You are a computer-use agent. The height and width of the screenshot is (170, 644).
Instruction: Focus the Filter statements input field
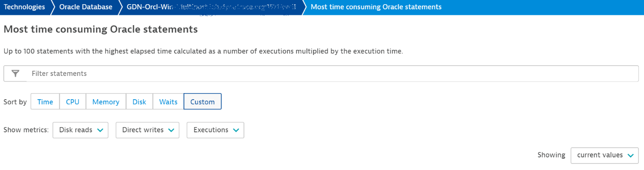click(332, 74)
